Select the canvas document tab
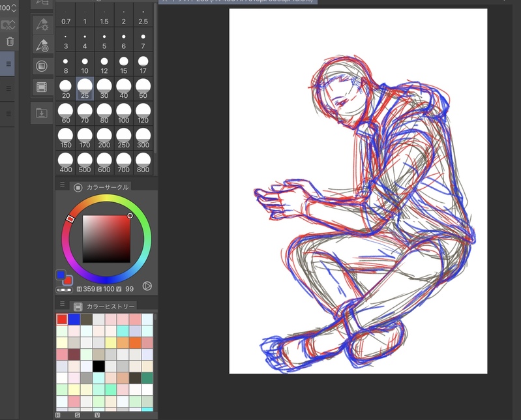Viewport: 521px width, 420px height. [x=238, y=1]
